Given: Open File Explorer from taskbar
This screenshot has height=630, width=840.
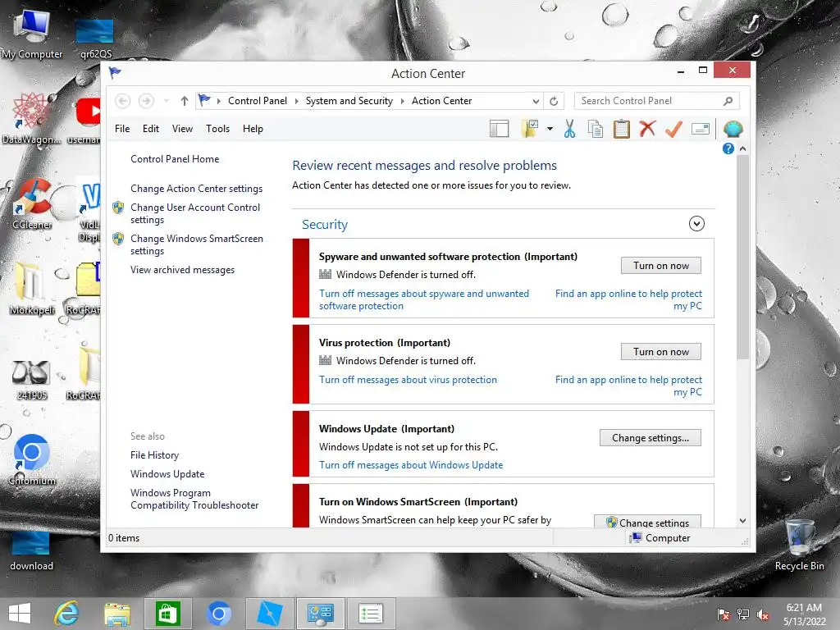Looking at the screenshot, I should click(116, 614).
